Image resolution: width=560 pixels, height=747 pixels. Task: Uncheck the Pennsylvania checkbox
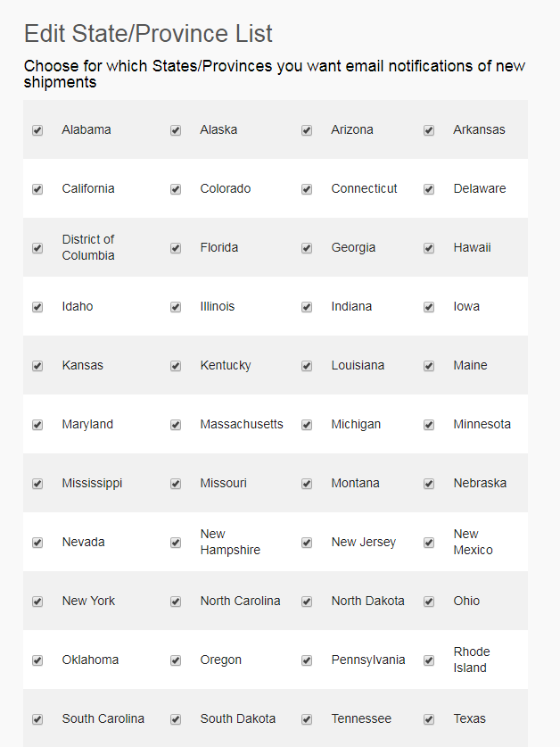307,660
